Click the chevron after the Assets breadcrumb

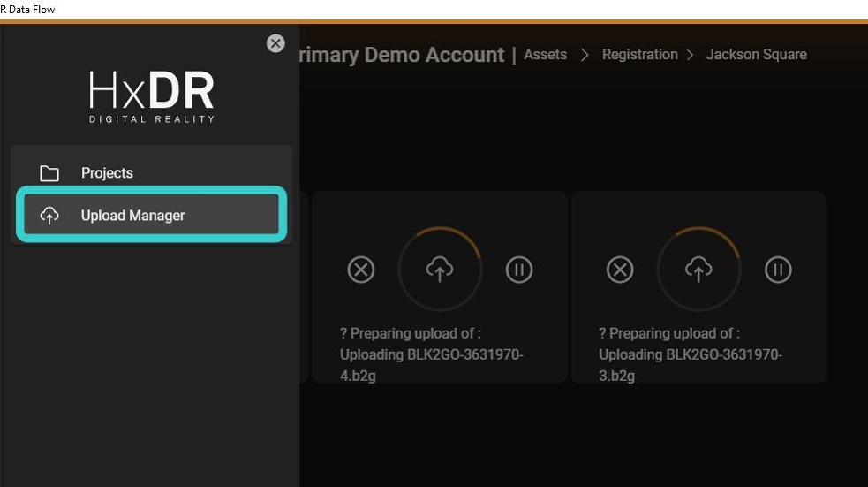(585, 55)
